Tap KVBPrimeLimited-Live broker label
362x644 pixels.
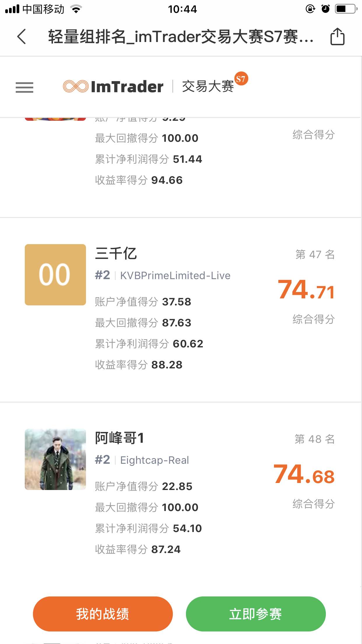[x=175, y=275]
